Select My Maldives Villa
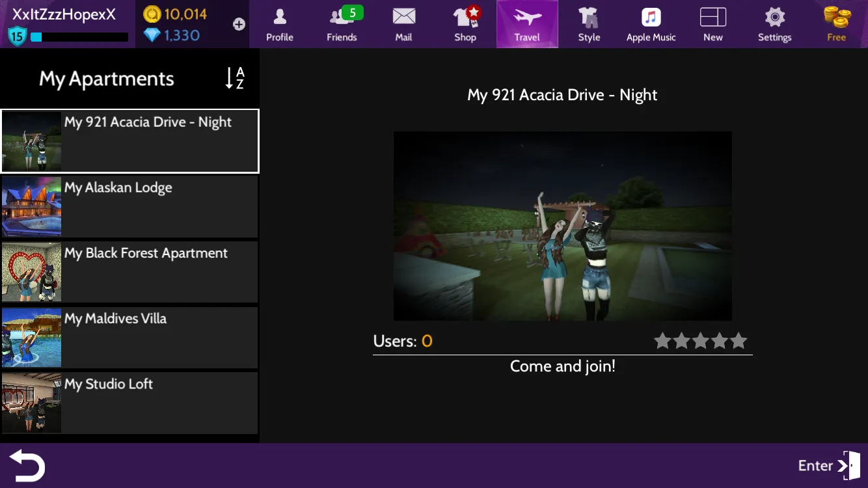This screenshot has height=488, width=868. tap(130, 338)
